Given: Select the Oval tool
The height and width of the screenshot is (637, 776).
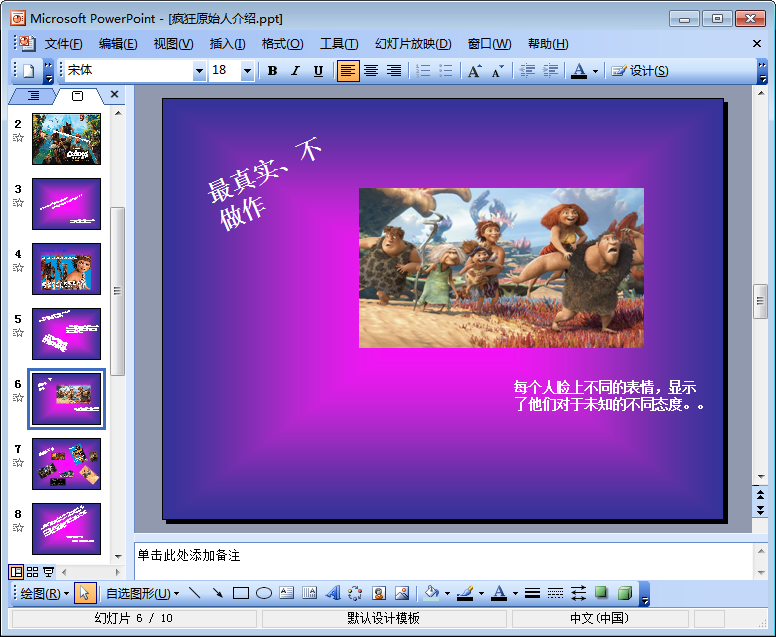Looking at the screenshot, I should point(264,593).
